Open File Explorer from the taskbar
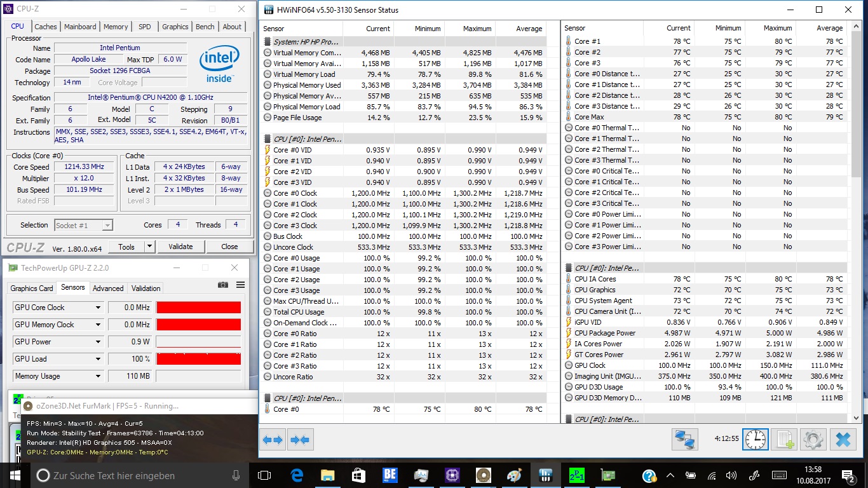The image size is (868, 488). coord(328,475)
